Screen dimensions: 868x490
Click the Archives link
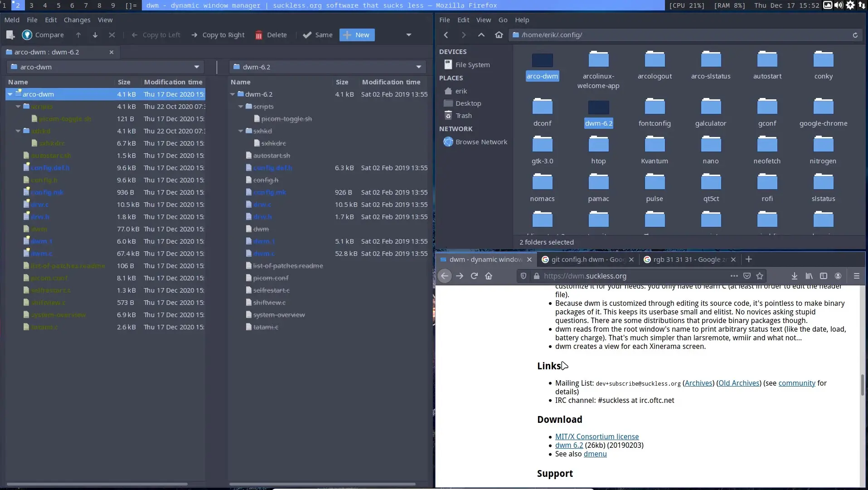pyautogui.click(x=698, y=383)
